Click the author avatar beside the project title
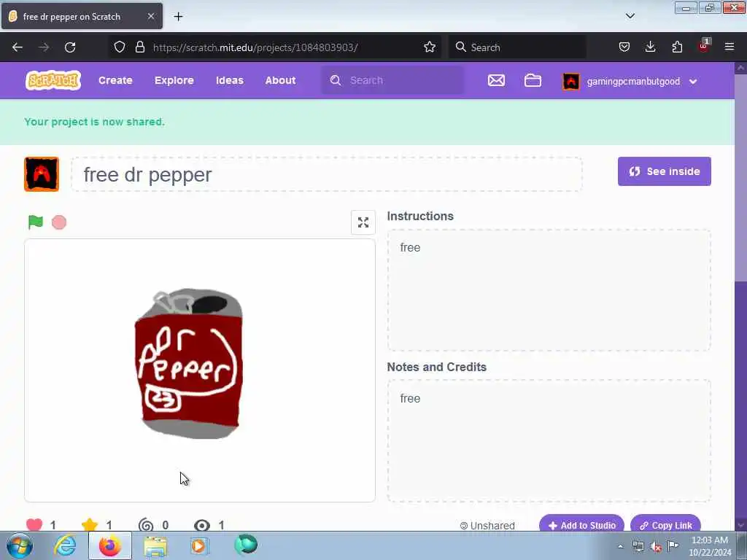 tap(42, 174)
